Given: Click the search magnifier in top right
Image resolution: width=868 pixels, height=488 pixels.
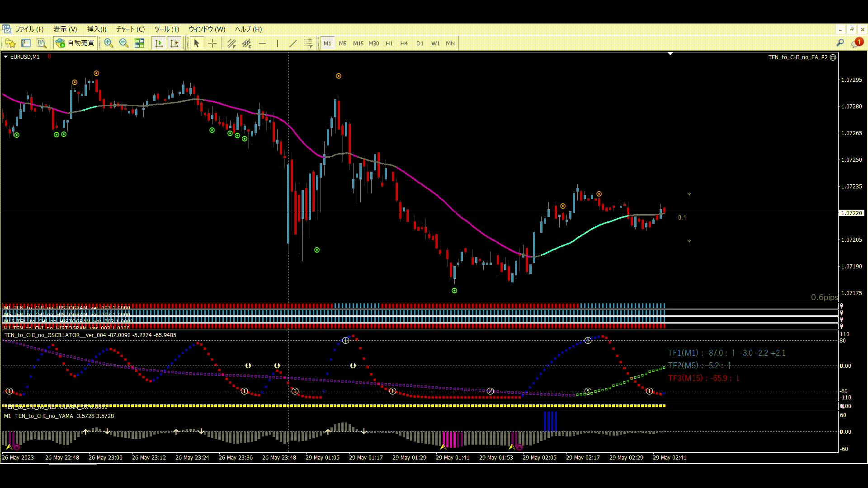Looking at the screenshot, I should click(840, 43).
